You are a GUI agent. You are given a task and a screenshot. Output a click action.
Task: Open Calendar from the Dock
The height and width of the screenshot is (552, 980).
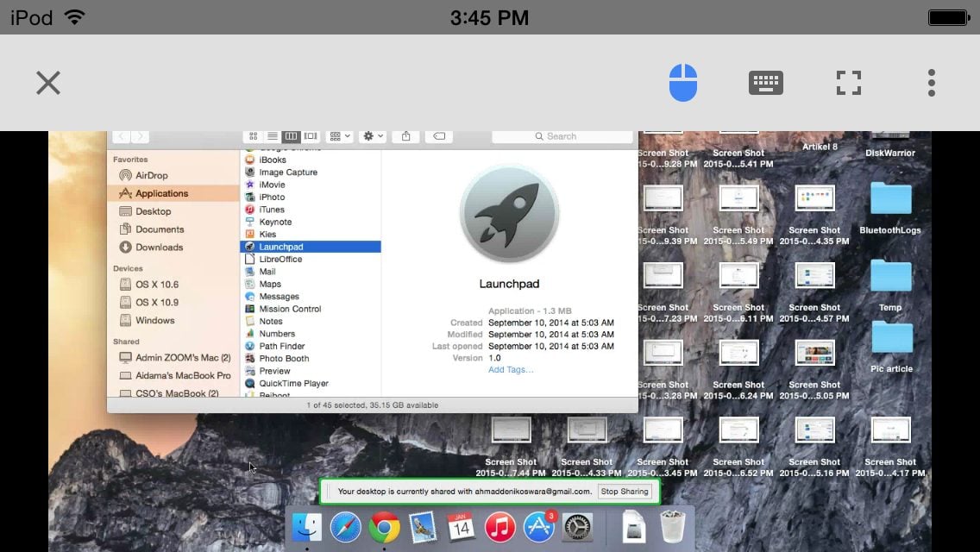pos(462,528)
